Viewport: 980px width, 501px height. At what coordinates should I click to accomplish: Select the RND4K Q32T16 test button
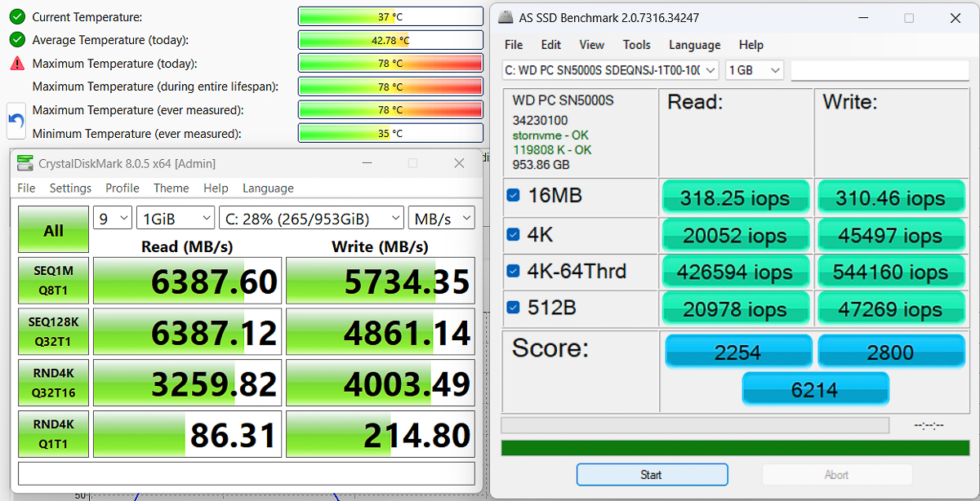click(x=52, y=383)
